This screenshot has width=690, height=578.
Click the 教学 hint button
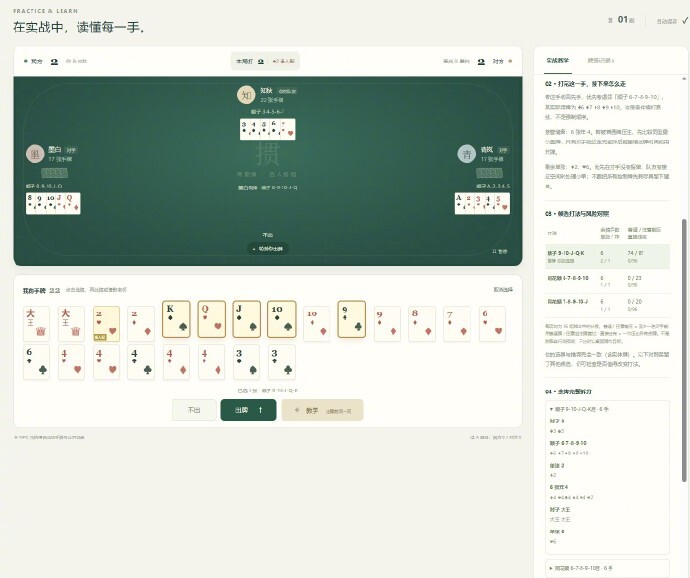(x=322, y=410)
